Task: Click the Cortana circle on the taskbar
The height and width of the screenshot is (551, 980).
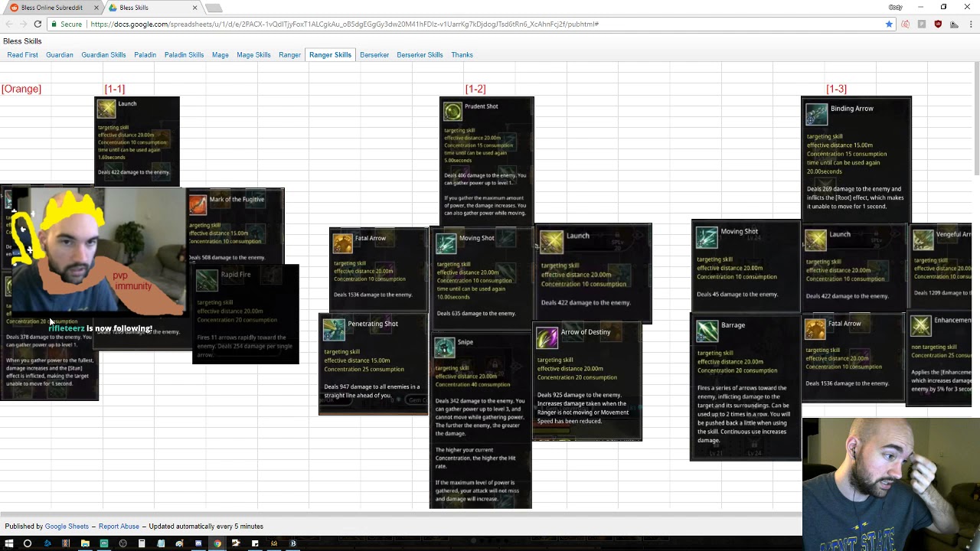Action: pos(28,543)
